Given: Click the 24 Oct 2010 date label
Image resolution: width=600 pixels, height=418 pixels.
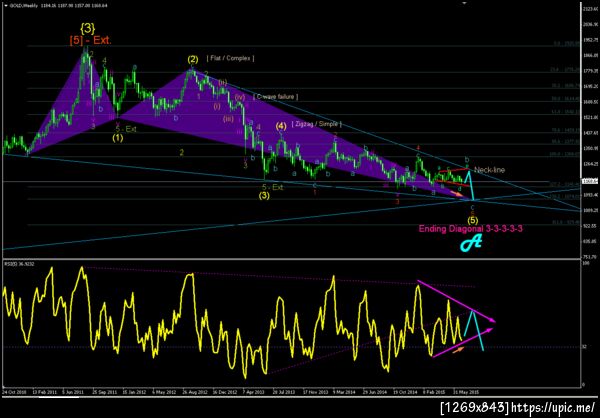Looking at the screenshot, I should [13, 392].
